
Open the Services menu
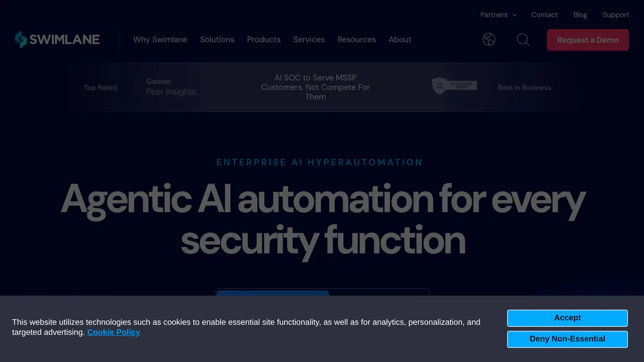[309, 39]
